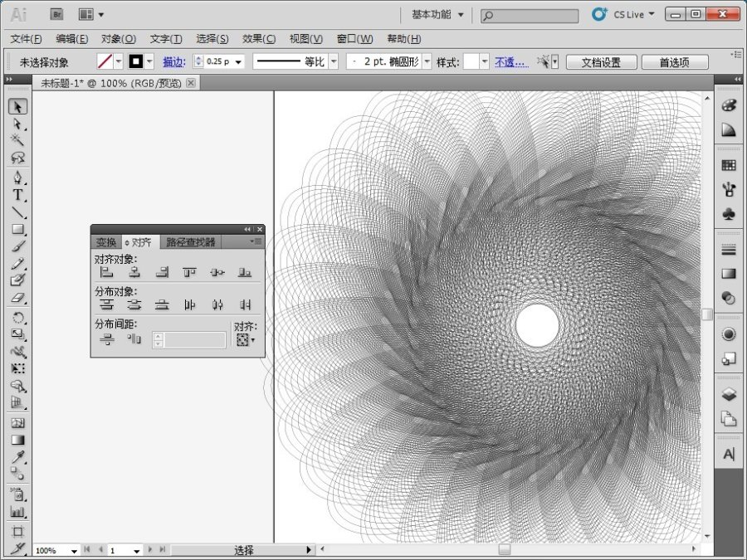This screenshot has width=747, height=560.
Task: Select the Direct Selection tool
Action: tap(17, 124)
